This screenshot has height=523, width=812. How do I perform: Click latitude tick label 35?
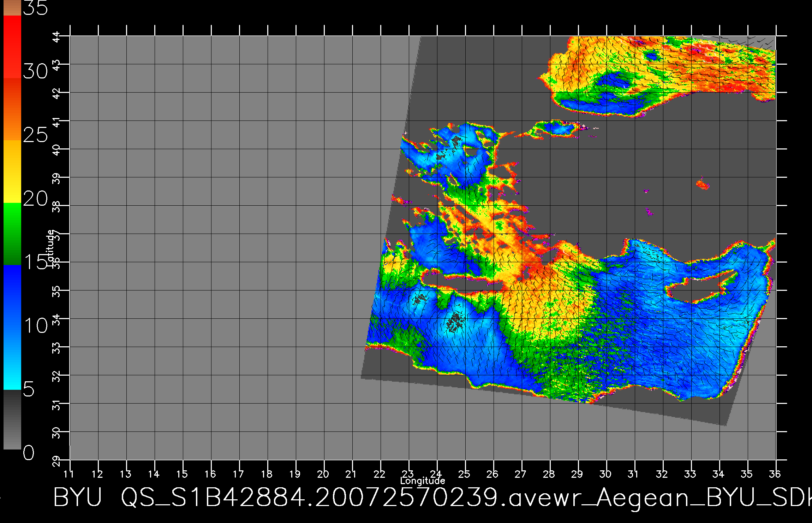56,292
